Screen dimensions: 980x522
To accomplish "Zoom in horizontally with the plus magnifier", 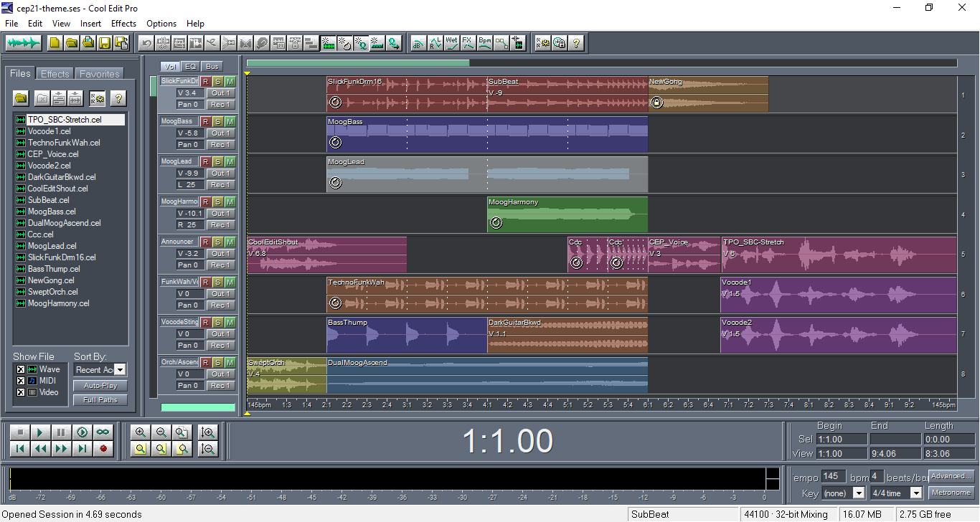I will pos(140,432).
